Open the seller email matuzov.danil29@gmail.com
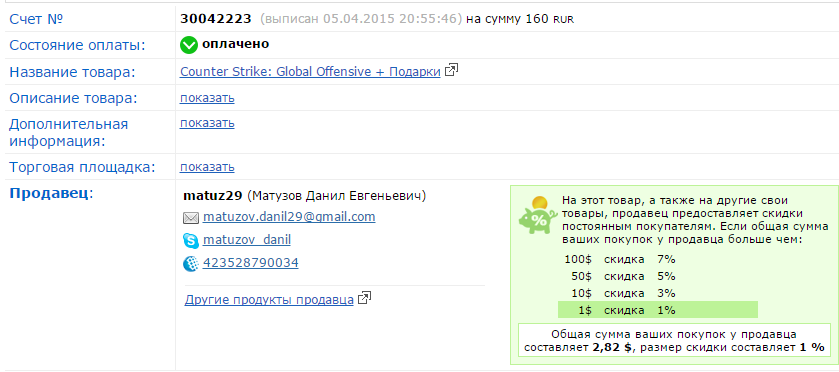 pyautogui.click(x=289, y=217)
